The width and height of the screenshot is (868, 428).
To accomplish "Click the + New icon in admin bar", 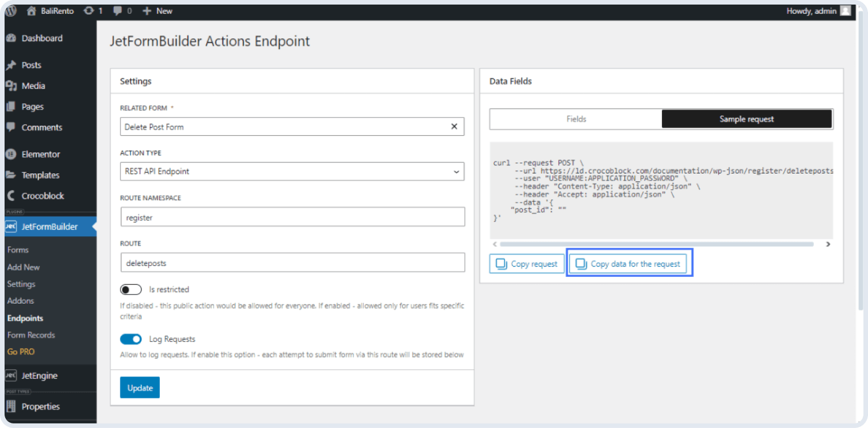I will [x=147, y=10].
